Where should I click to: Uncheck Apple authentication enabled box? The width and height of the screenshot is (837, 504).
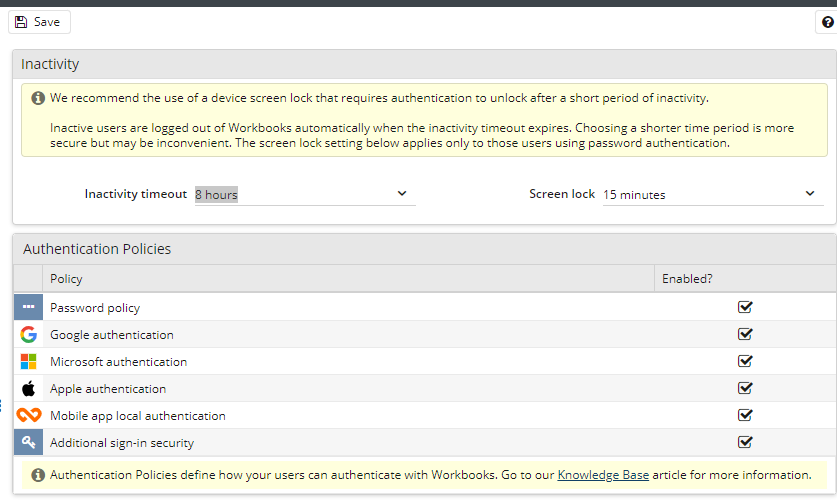click(x=745, y=388)
